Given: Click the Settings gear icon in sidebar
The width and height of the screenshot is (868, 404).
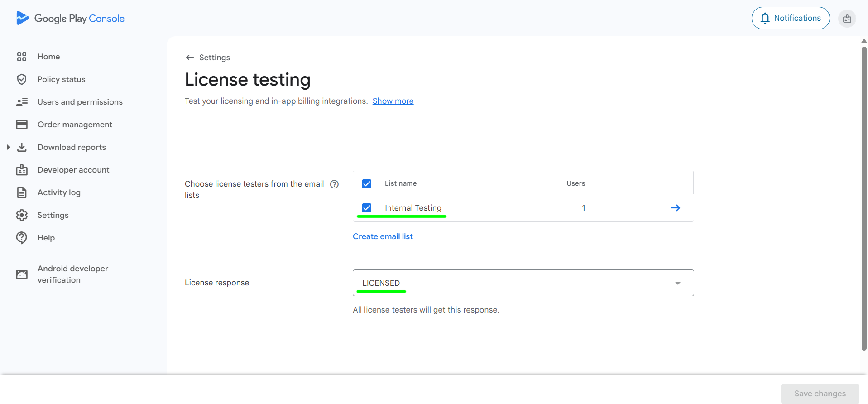Looking at the screenshot, I should coord(22,215).
